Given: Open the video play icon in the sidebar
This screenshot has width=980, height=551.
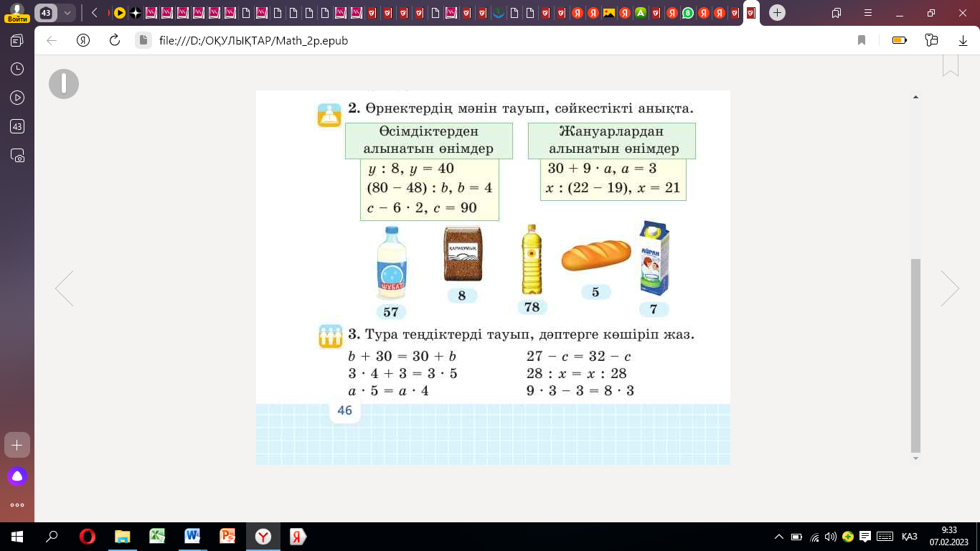Looking at the screenshot, I should [x=17, y=98].
